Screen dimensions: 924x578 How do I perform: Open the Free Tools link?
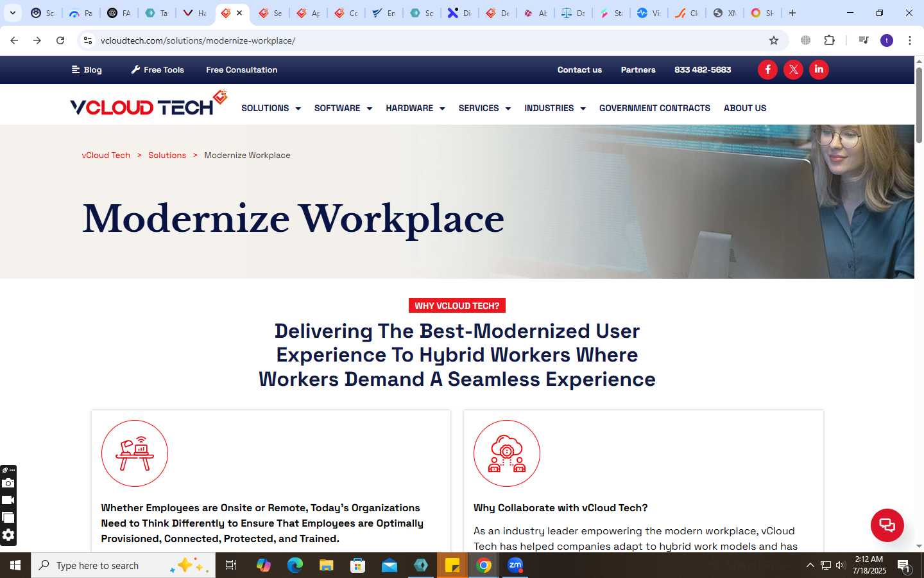tap(158, 70)
